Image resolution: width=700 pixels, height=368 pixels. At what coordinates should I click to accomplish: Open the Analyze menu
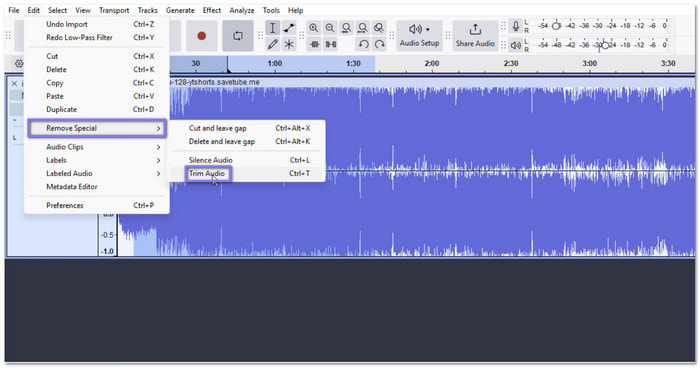(x=242, y=10)
